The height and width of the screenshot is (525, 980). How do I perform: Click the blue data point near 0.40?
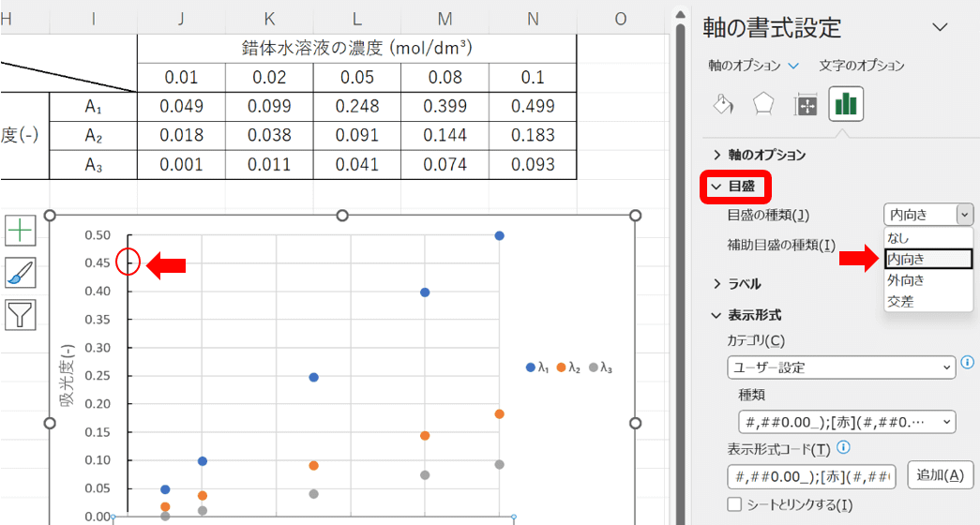[x=425, y=292]
